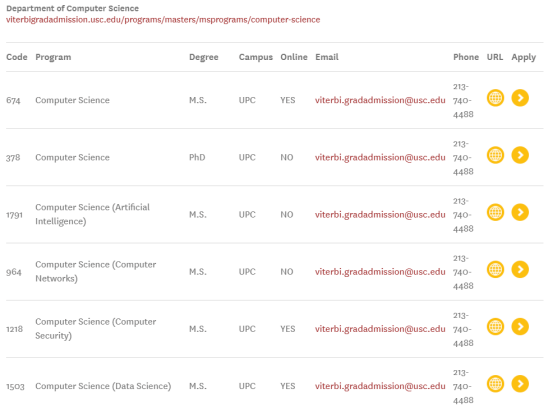Click the email link in the 674 row

[x=380, y=100]
